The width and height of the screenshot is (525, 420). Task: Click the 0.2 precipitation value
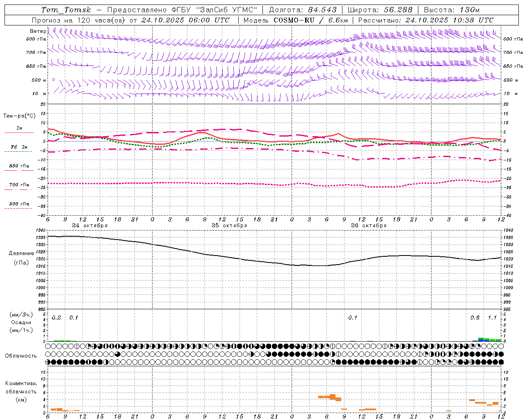click(x=56, y=318)
